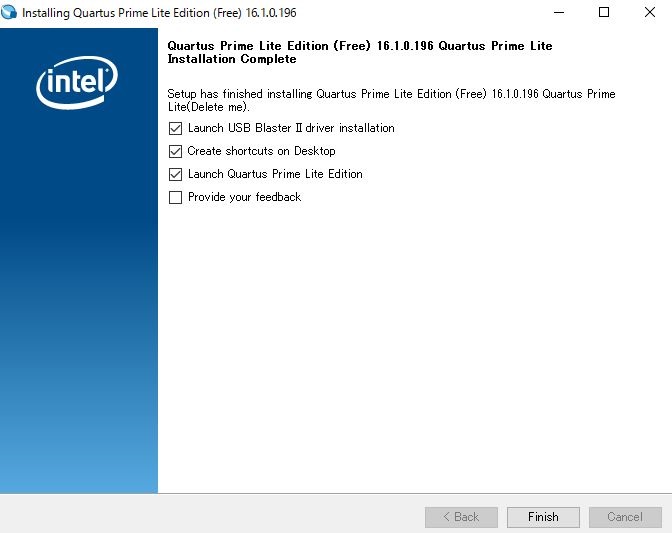Uncheck Launch USB Blaster II driver installation
This screenshot has width=672, height=533.
pos(175,128)
